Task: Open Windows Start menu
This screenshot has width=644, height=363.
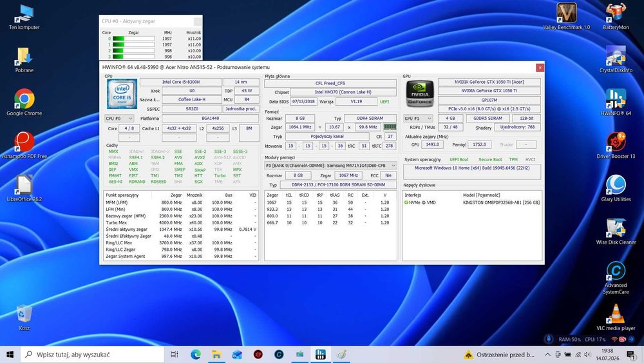Action: [10, 355]
